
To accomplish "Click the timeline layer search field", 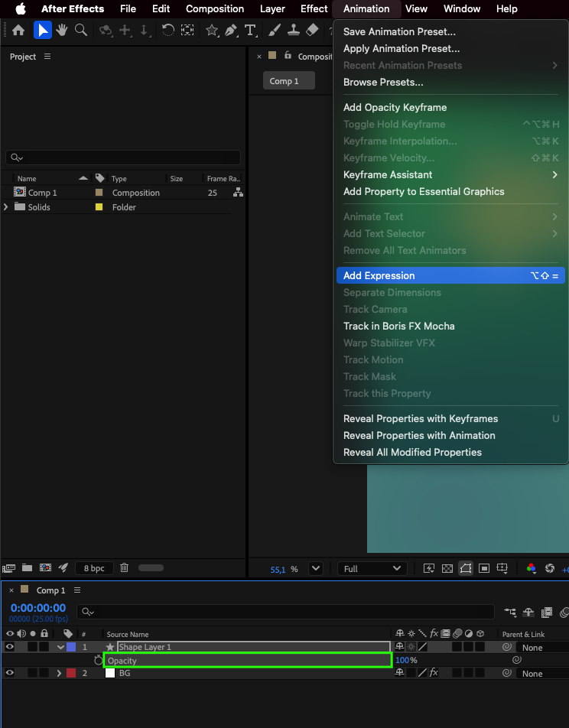I will (x=285, y=612).
